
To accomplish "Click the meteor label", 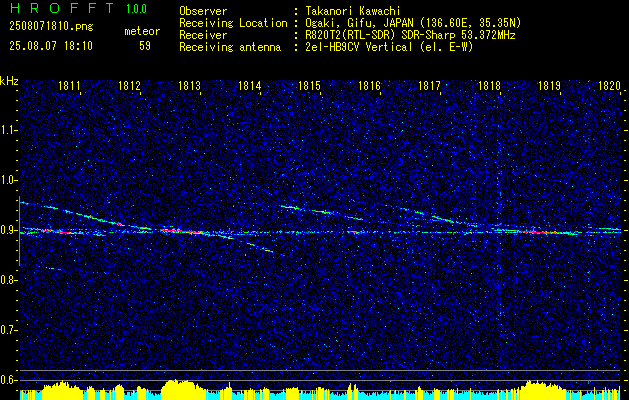I will click(x=142, y=31).
